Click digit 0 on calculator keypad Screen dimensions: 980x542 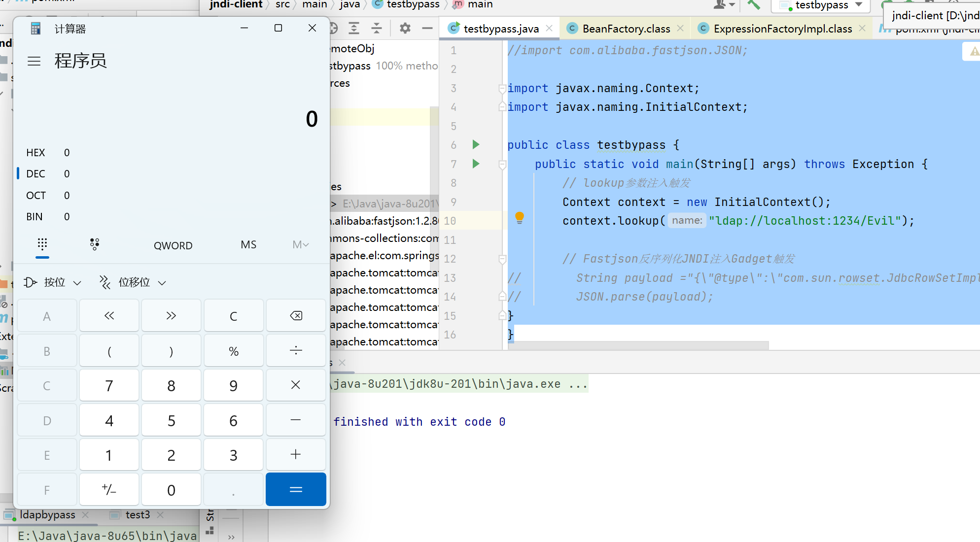coord(171,489)
